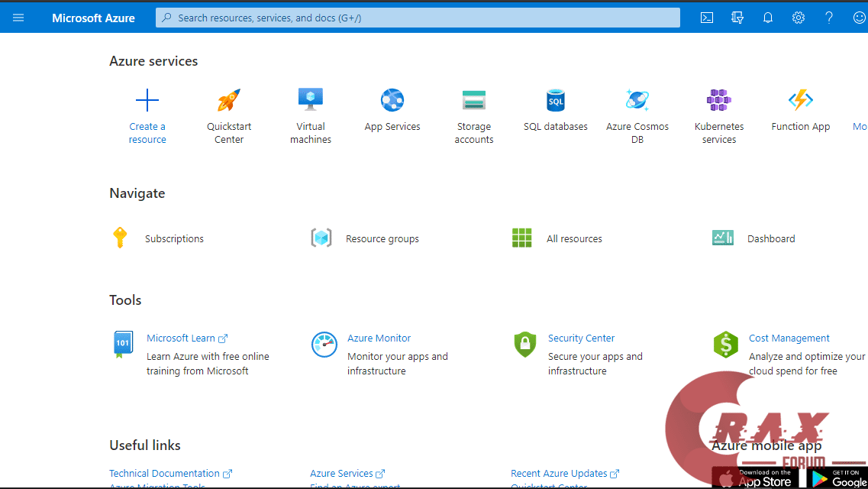The image size is (868, 489).
Task: Click the Cost Management dollar icon
Action: click(x=726, y=345)
